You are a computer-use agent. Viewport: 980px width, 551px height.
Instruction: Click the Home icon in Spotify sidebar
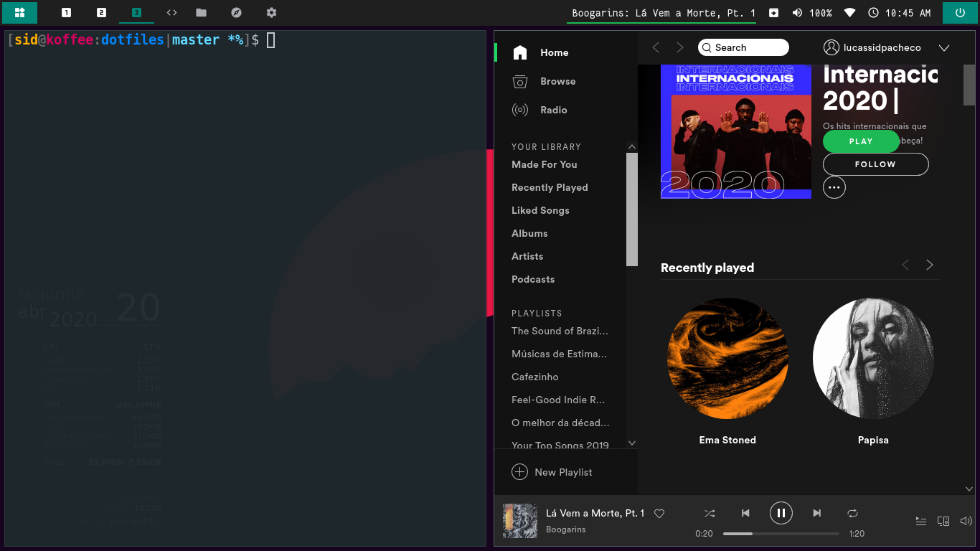tap(520, 52)
